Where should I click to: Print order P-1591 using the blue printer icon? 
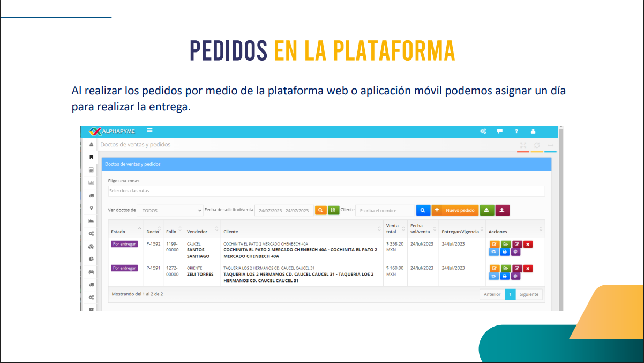click(504, 276)
